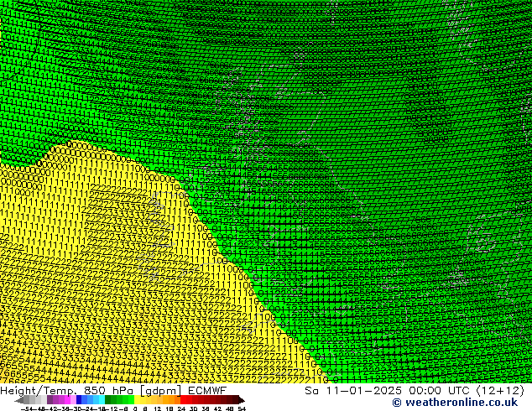Click the weatheronline.co.uk copyright link
This screenshot has width=532, height=411.
pyautogui.click(x=455, y=403)
